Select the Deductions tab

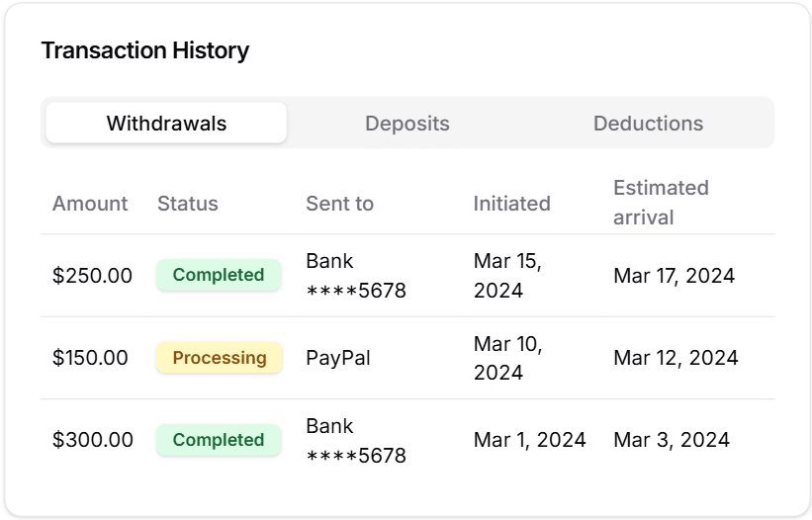click(648, 124)
